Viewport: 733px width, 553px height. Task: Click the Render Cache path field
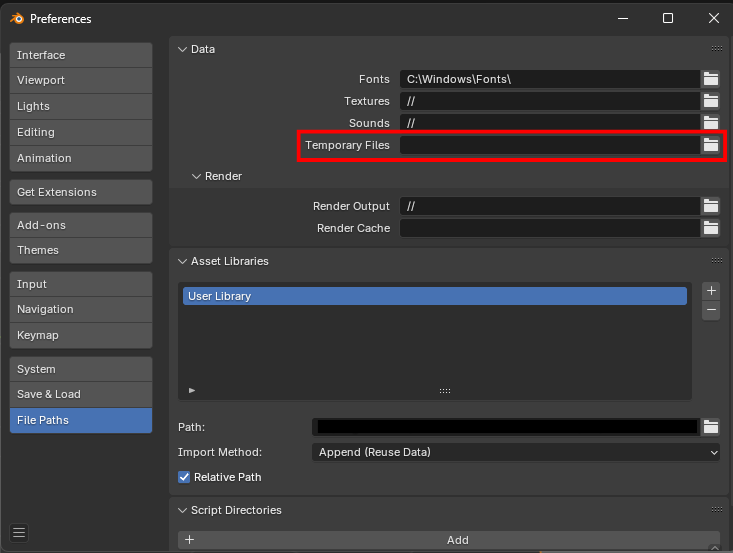click(550, 228)
